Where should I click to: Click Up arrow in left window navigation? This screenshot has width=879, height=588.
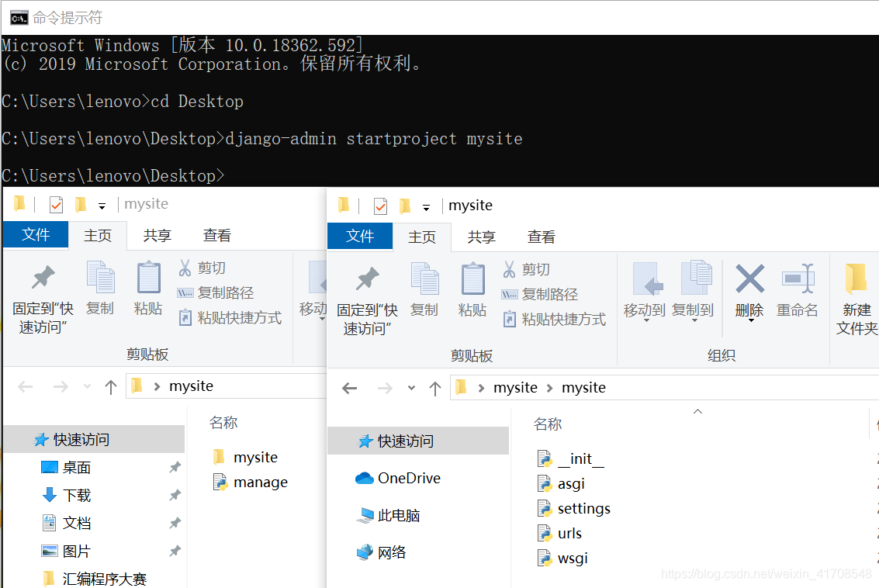(x=111, y=387)
